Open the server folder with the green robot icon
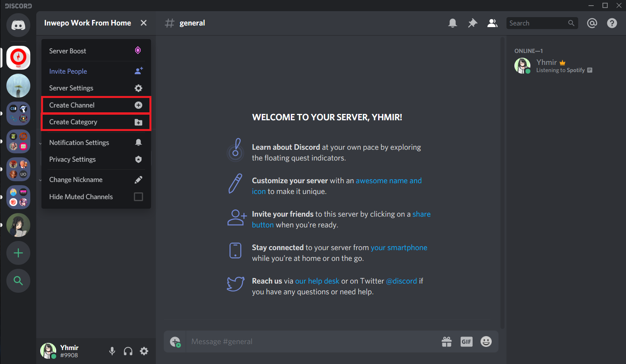Image resolution: width=626 pixels, height=364 pixels. click(x=18, y=141)
